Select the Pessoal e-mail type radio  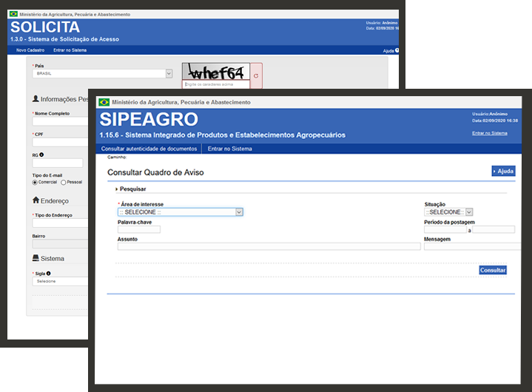coord(63,183)
